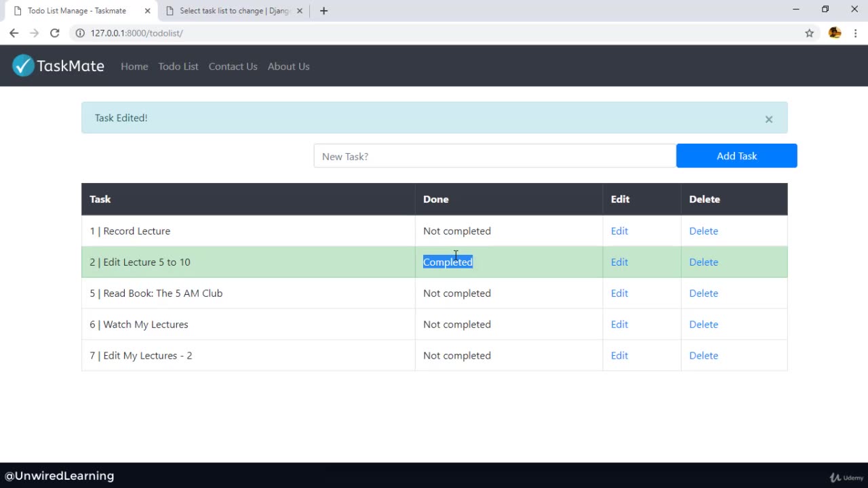Click the TaskMate checkmark logo icon
868x488 pixels.
pos(23,65)
